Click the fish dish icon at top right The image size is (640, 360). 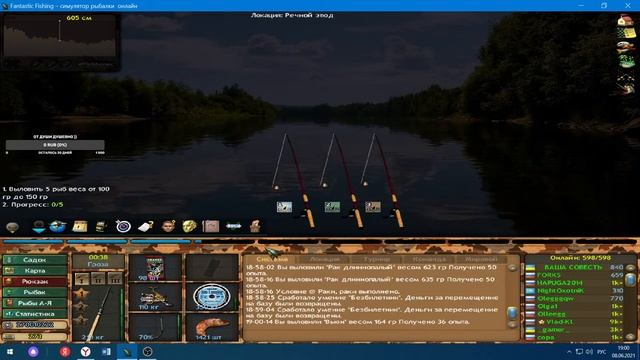[x=625, y=47]
